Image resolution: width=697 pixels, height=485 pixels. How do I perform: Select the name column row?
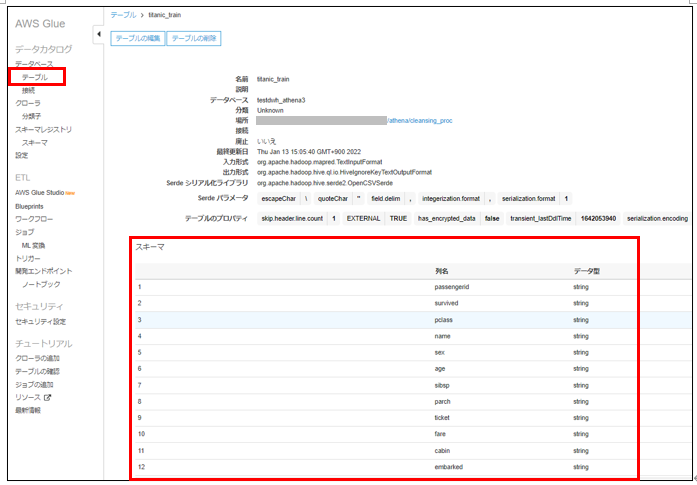pyautogui.click(x=413, y=337)
